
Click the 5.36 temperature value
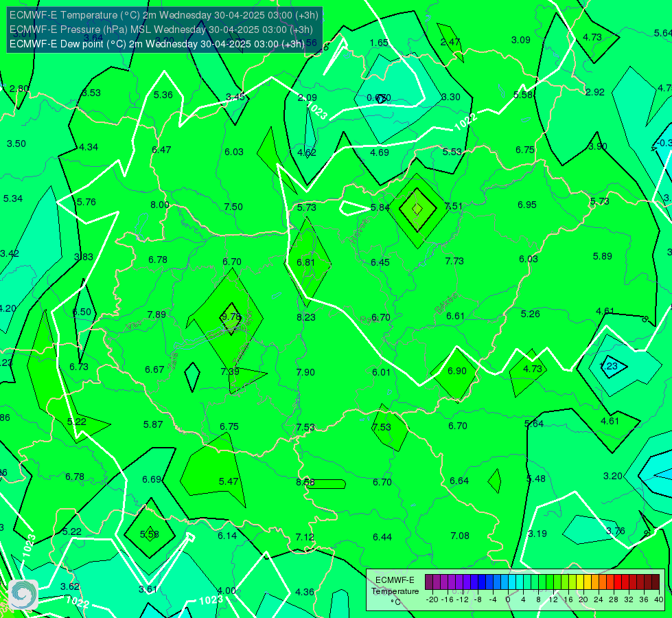163,95
